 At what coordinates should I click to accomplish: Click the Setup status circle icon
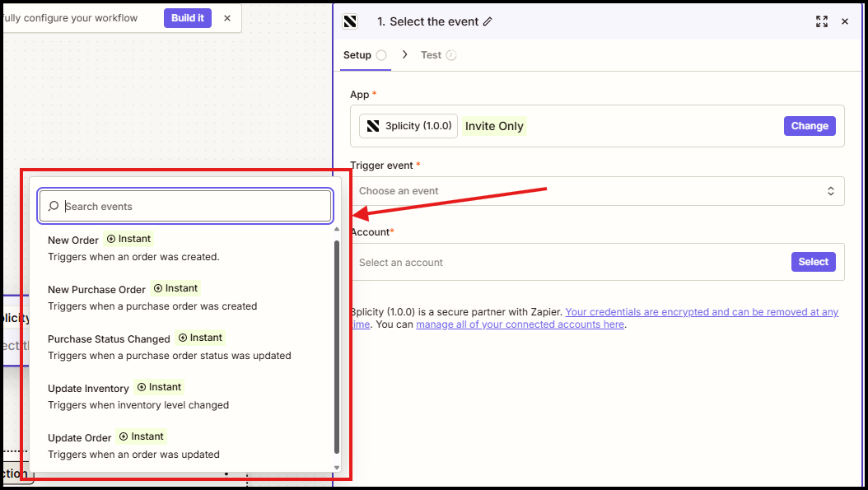click(x=381, y=55)
